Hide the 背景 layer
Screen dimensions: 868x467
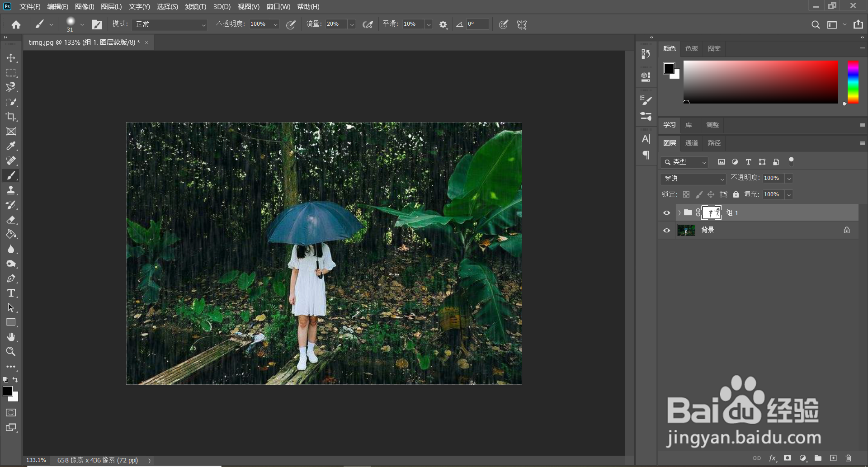pyautogui.click(x=666, y=230)
